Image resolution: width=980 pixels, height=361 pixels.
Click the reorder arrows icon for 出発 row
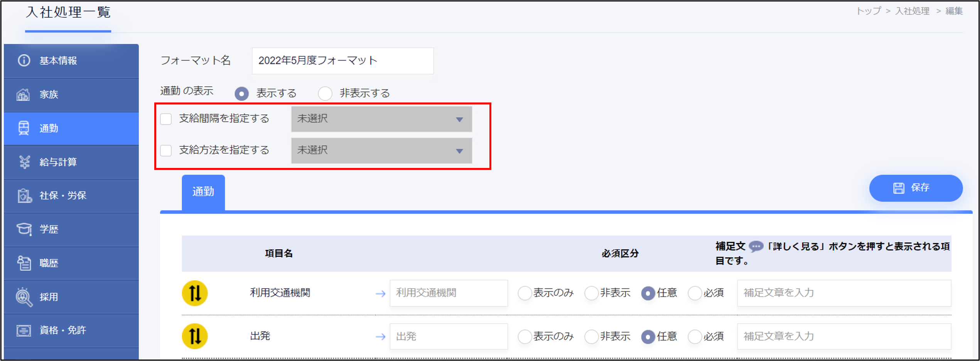(195, 336)
